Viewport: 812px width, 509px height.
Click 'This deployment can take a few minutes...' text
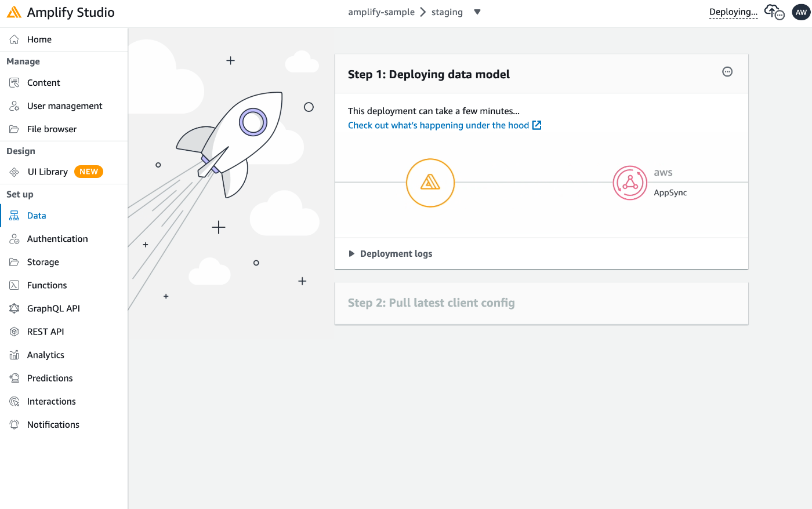click(434, 111)
